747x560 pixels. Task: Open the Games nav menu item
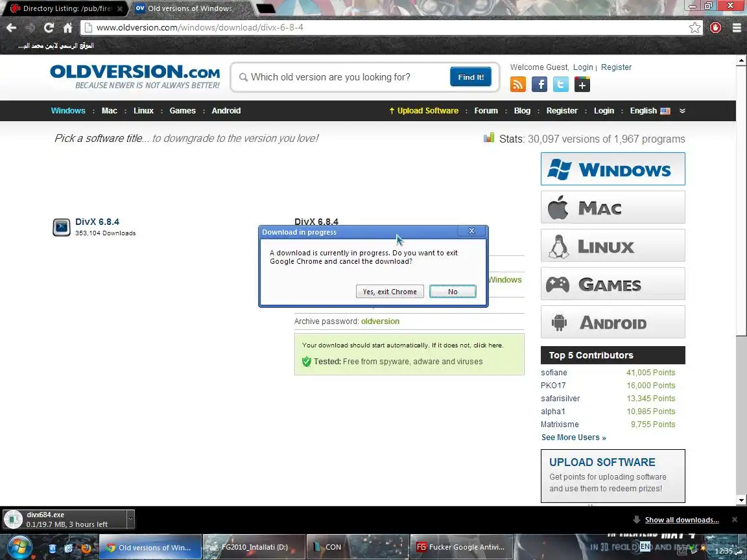tap(182, 110)
